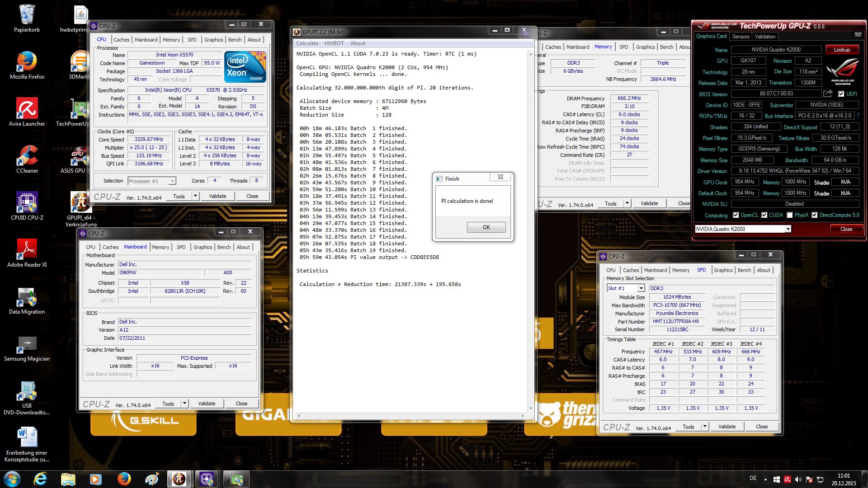Click Validate in CPU-Z CPU window

(217, 196)
